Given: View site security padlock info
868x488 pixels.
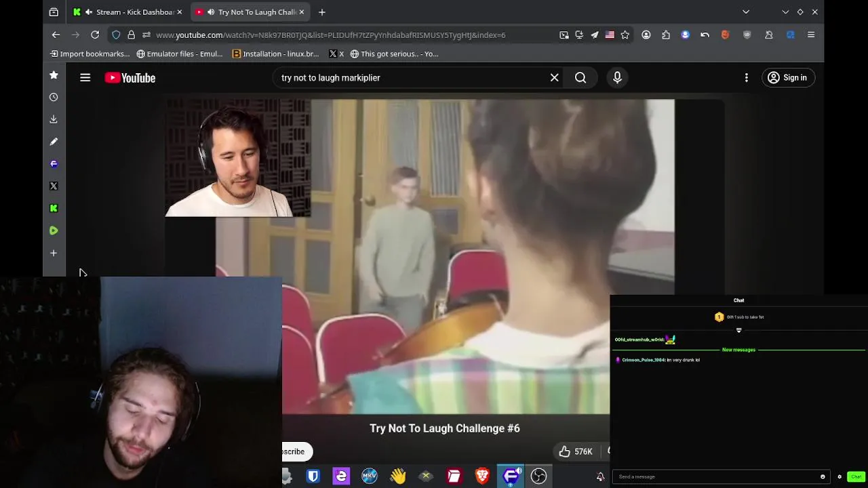Looking at the screenshot, I should (x=132, y=35).
